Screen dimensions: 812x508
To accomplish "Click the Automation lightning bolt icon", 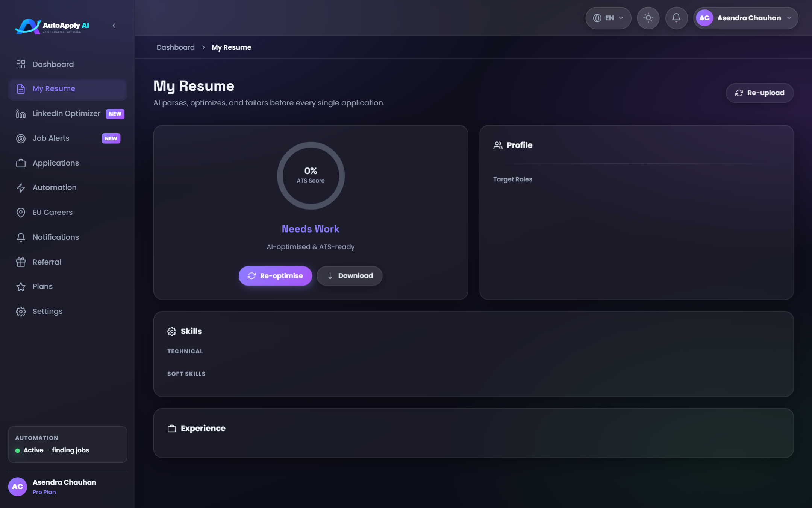I will pos(21,188).
